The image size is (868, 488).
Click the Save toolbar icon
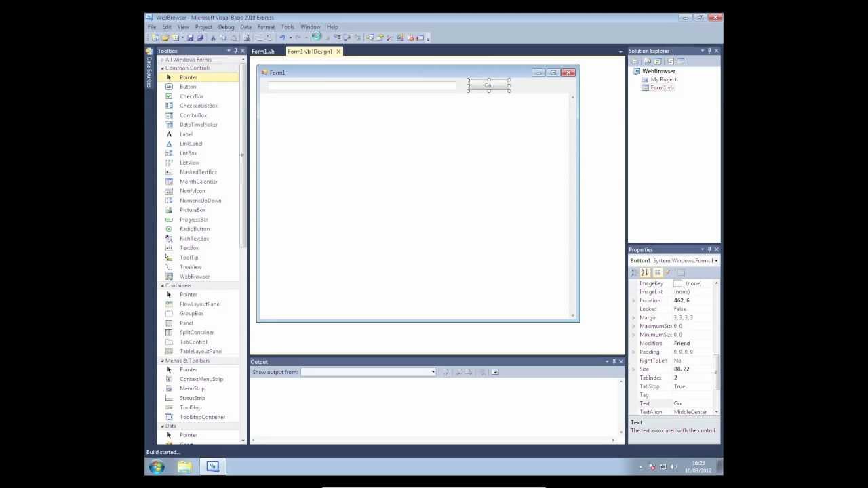(190, 38)
